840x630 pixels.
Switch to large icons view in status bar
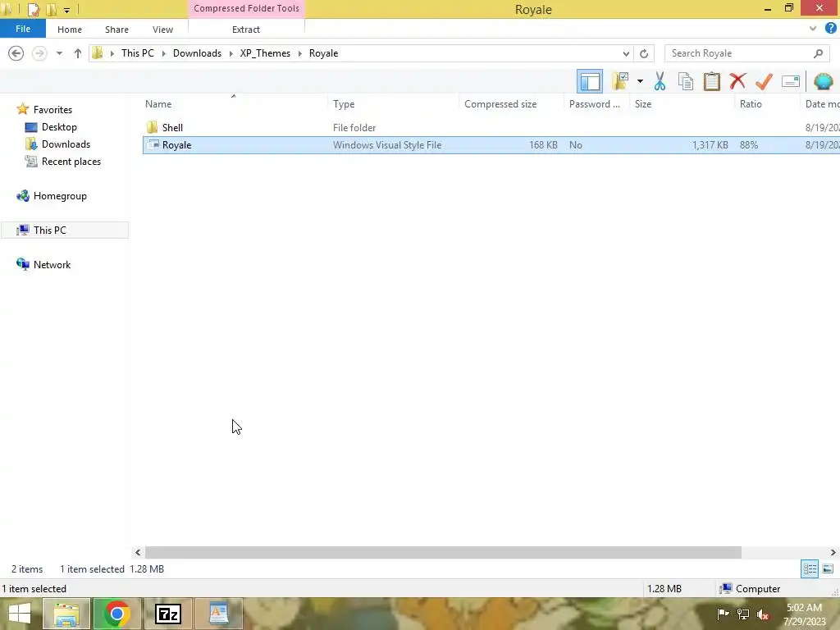[828, 568]
